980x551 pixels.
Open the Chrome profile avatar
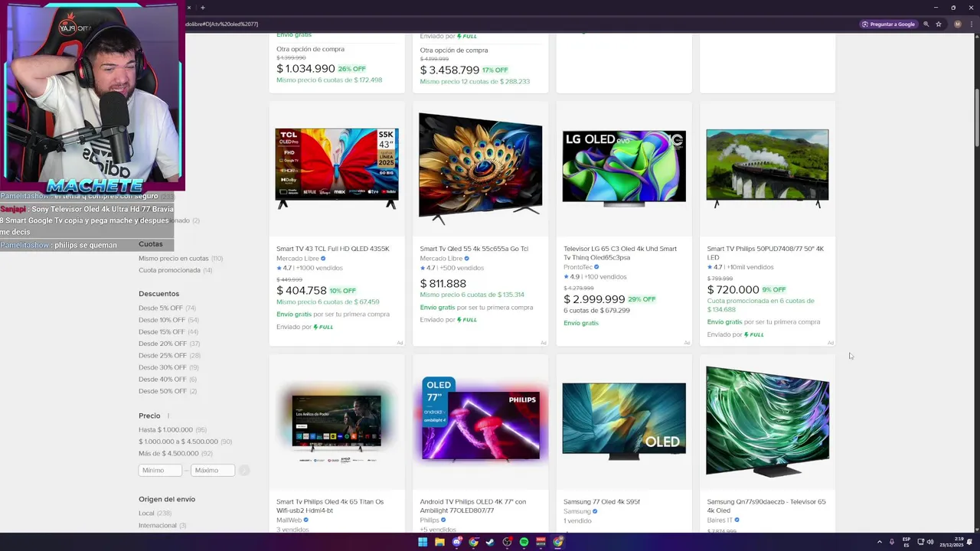click(957, 24)
